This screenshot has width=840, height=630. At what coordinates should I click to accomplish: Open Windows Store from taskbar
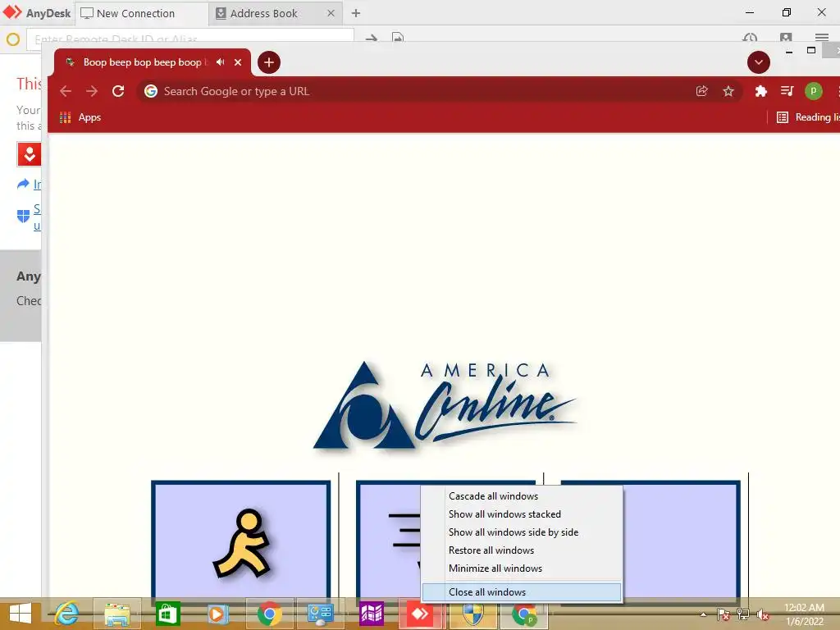pyautogui.click(x=167, y=614)
